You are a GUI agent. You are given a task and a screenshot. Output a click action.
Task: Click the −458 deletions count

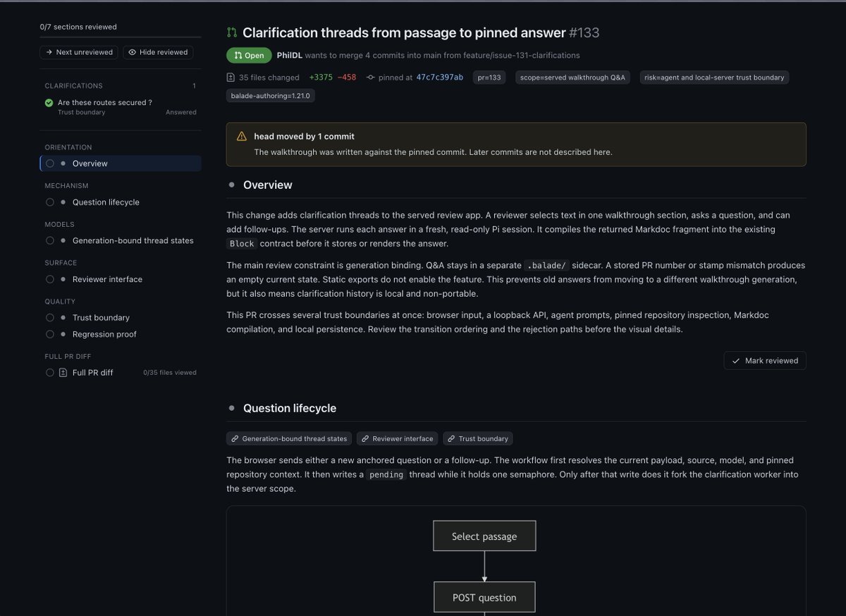click(347, 78)
